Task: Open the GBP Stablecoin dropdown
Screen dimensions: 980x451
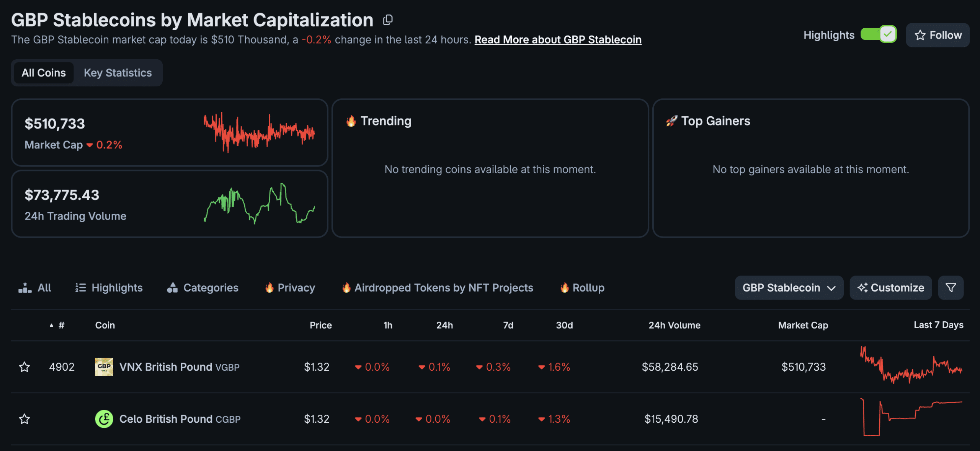Action: pos(789,287)
